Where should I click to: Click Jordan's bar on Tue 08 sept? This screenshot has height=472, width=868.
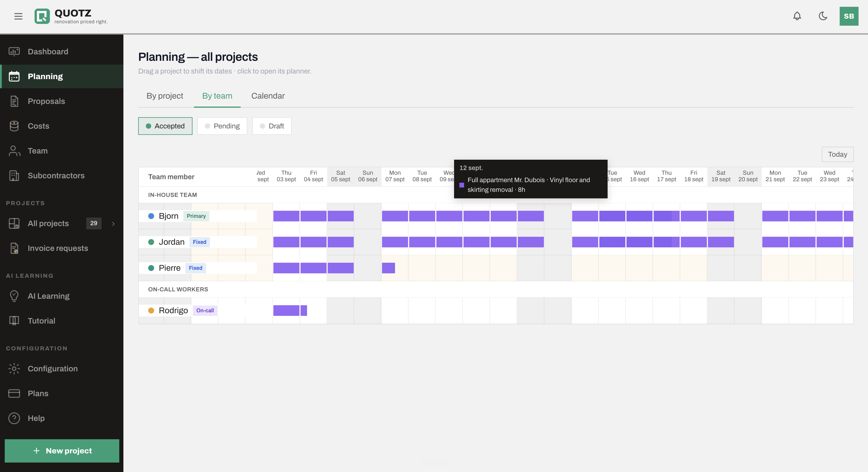[422, 242]
